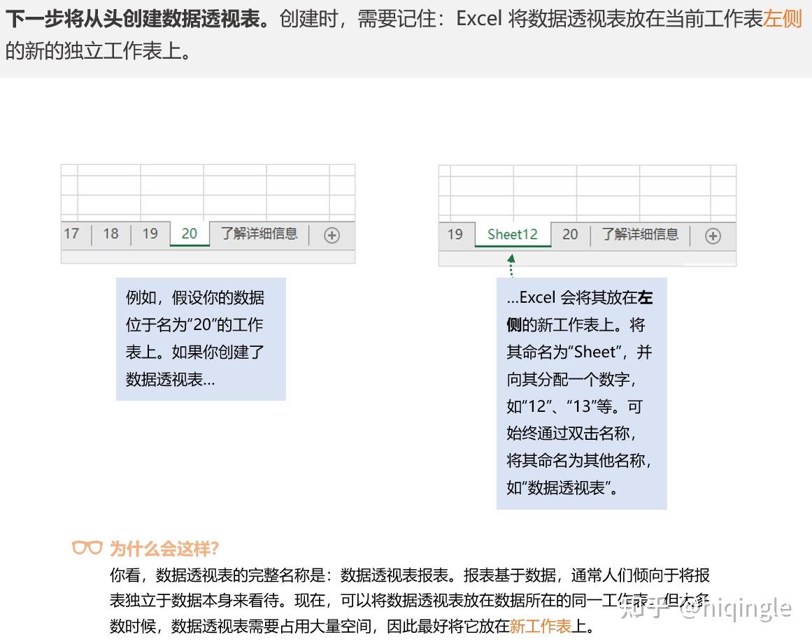Click the scrollbar strip under left sheet tabs
Image resolution: width=812 pixels, height=644 pixels.
coord(208,257)
